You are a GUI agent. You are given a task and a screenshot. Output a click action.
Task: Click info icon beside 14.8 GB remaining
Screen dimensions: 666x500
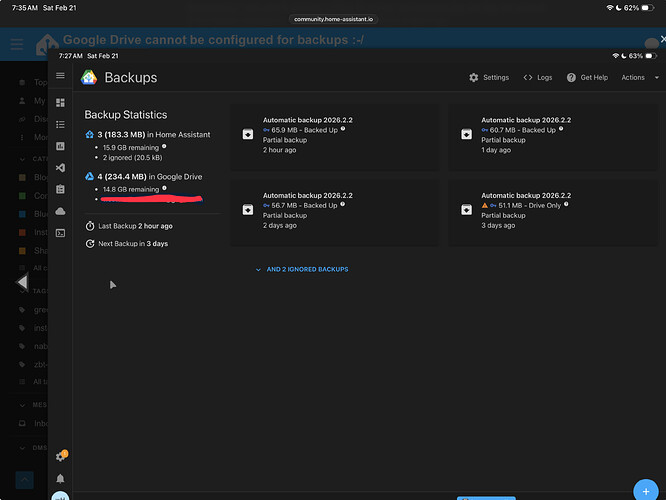tap(164, 188)
